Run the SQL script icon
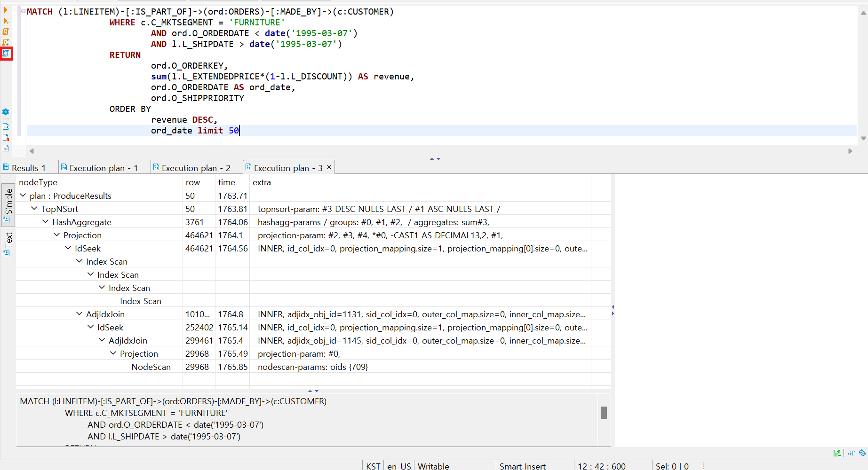 pyautogui.click(x=6, y=31)
